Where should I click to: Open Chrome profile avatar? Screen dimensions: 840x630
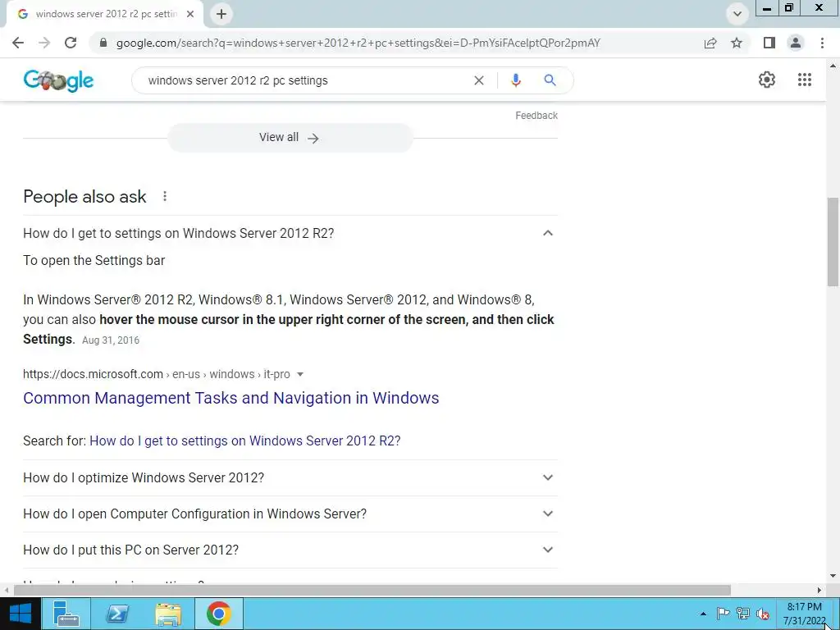point(796,43)
